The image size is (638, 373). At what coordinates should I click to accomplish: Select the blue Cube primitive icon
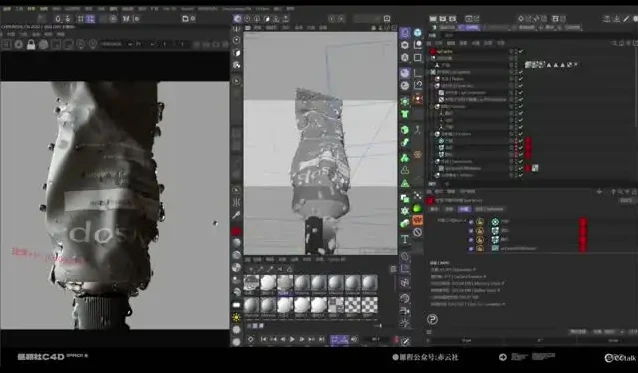(417, 33)
